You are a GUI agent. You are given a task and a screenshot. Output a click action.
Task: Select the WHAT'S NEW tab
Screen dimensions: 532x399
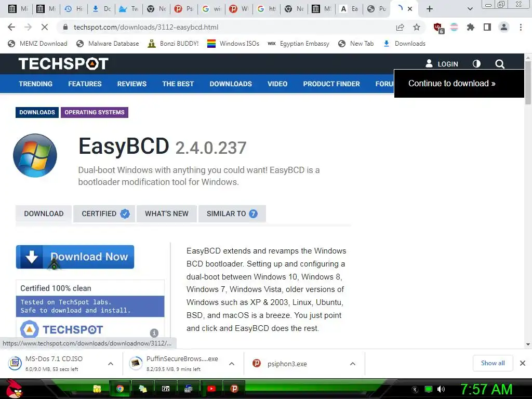coord(167,214)
